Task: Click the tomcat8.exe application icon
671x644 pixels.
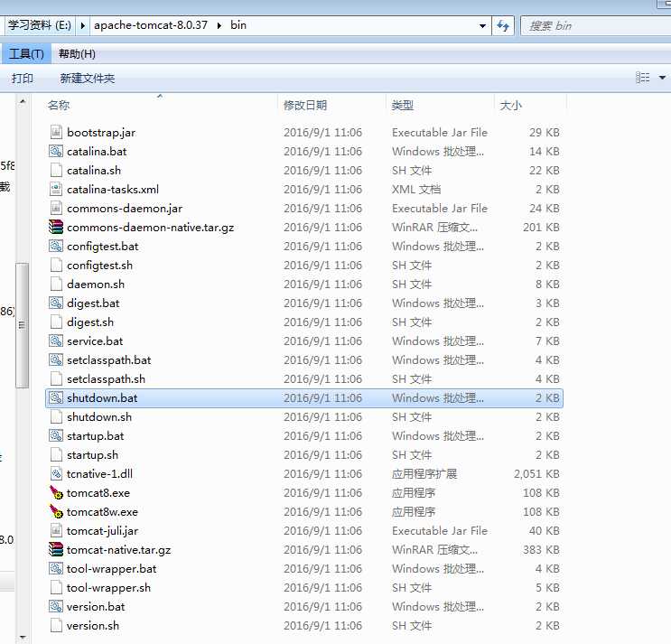Action: click(56, 492)
